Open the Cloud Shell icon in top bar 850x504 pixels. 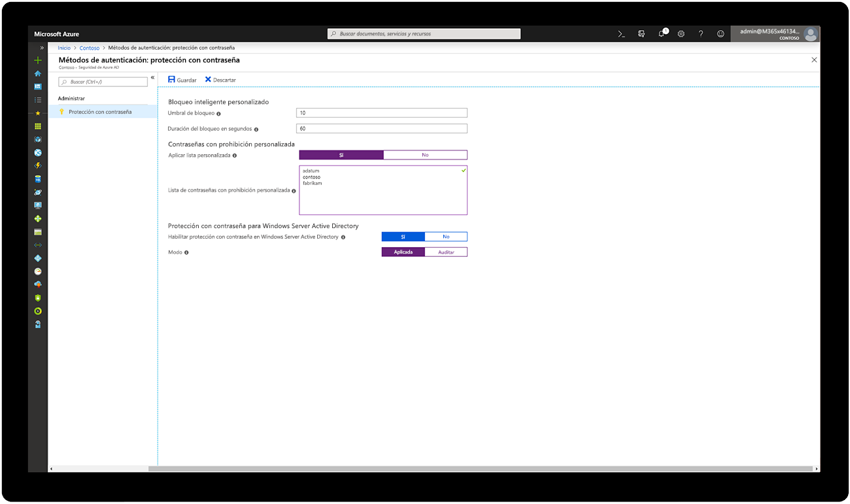pos(622,34)
